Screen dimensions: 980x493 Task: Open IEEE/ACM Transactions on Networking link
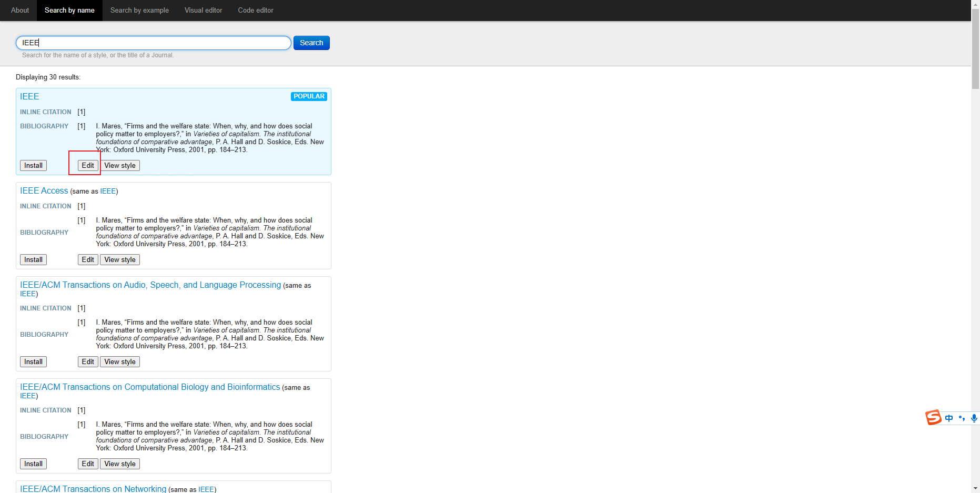93,489
